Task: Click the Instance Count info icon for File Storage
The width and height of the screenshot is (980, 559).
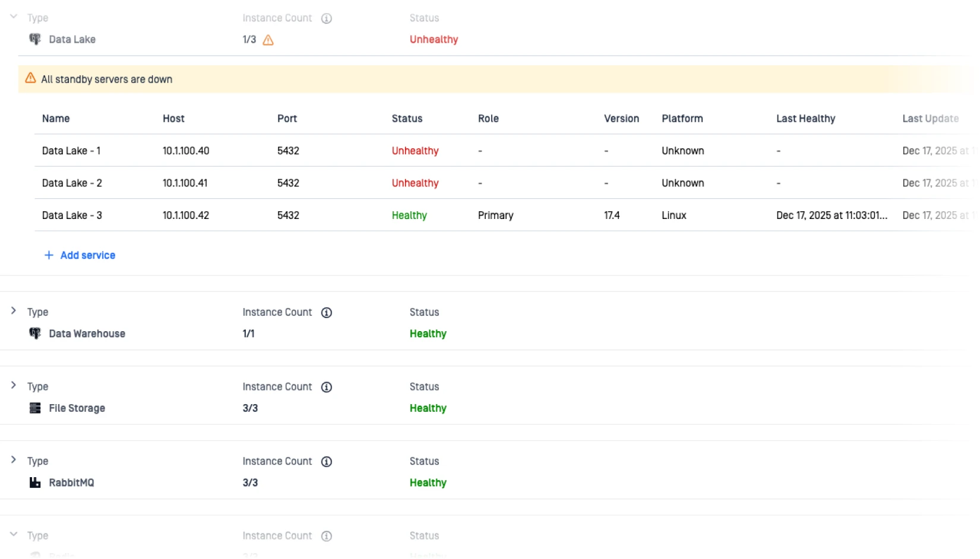Action: coord(326,387)
